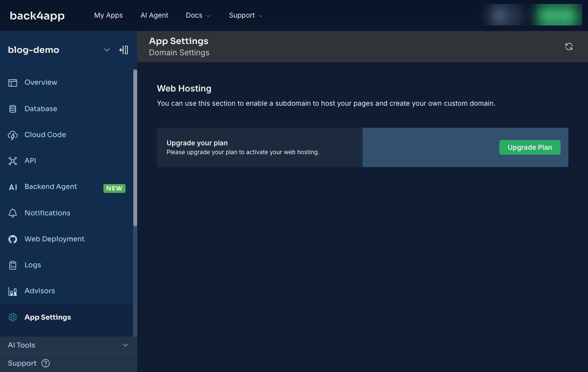This screenshot has height=372, width=588.
Task: Click the Notifications bell icon
Action: point(13,213)
